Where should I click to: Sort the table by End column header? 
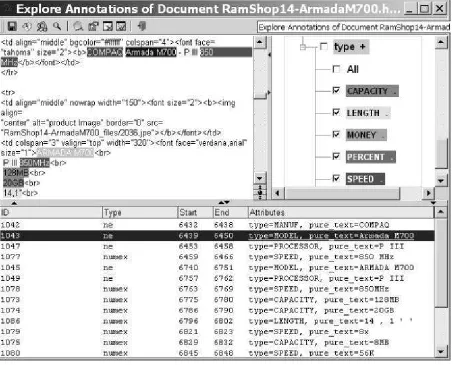click(230, 212)
